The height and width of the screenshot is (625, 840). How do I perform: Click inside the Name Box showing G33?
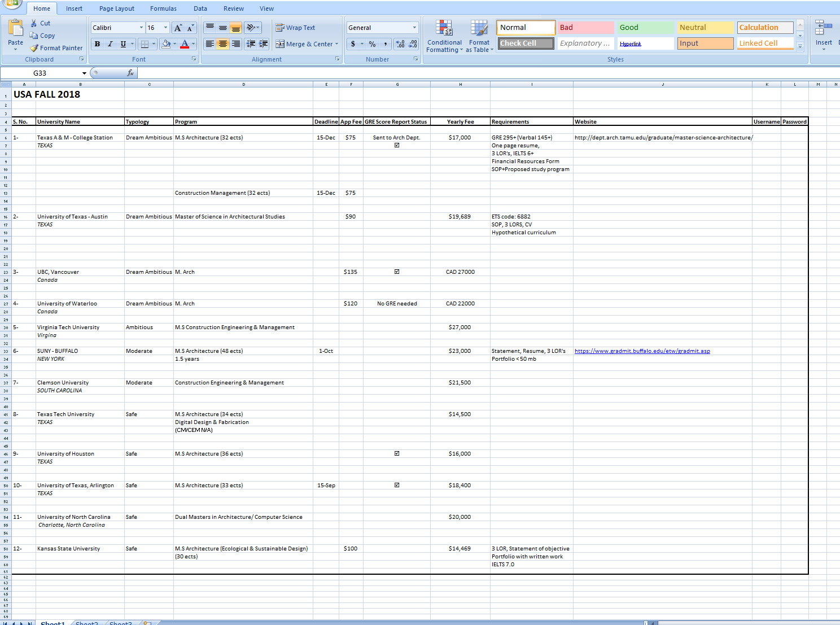coord(40,73)
